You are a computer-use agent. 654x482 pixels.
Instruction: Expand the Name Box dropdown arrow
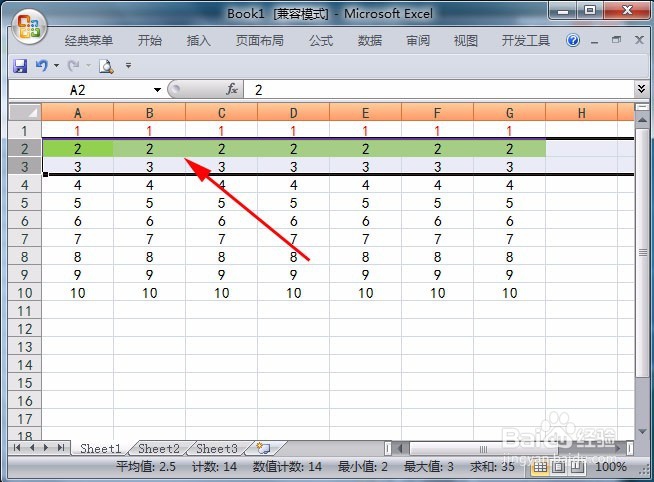[x=157, y=90]
